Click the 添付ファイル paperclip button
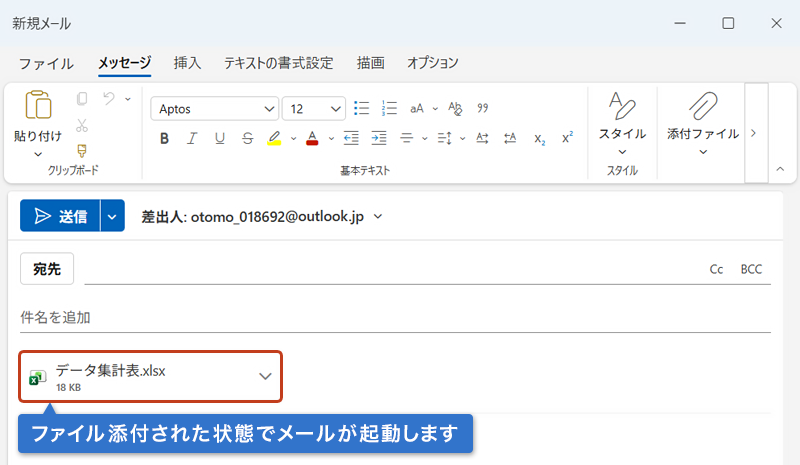The height and width of the screenshot is (465, 800). pos(703,124)
